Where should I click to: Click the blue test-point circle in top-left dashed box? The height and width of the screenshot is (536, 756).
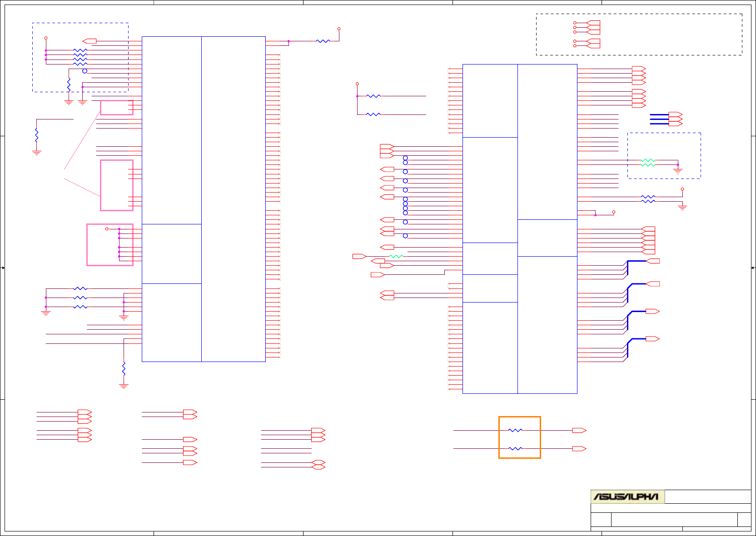pyautogui.click(x=85, y=71)
